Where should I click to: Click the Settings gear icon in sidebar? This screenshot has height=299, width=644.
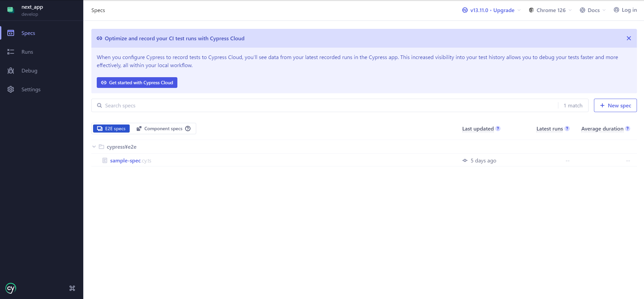pyautogui.click(x=11, y=89)
